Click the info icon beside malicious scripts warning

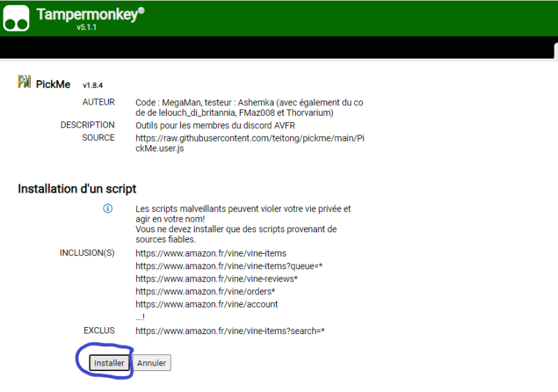[108, 209]
